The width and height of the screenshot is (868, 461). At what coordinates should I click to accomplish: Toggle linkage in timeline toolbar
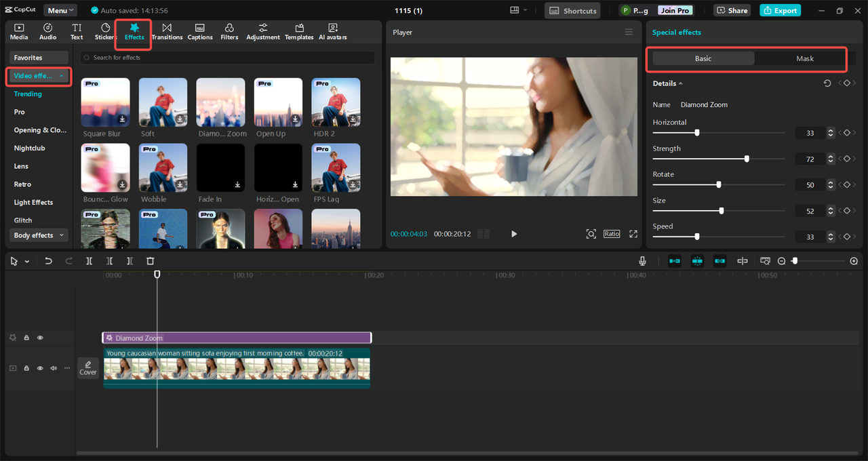(x=719, y=261)
